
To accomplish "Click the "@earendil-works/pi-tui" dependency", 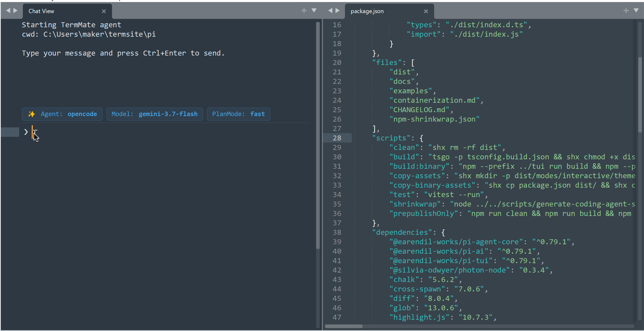I will pyautogui.click(x=441, y=261).
